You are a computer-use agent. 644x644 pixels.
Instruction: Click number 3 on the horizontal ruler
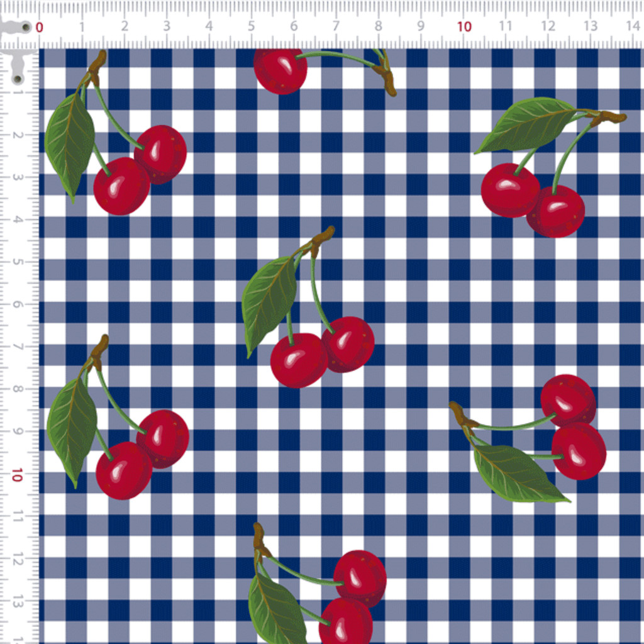pos(166,26)
